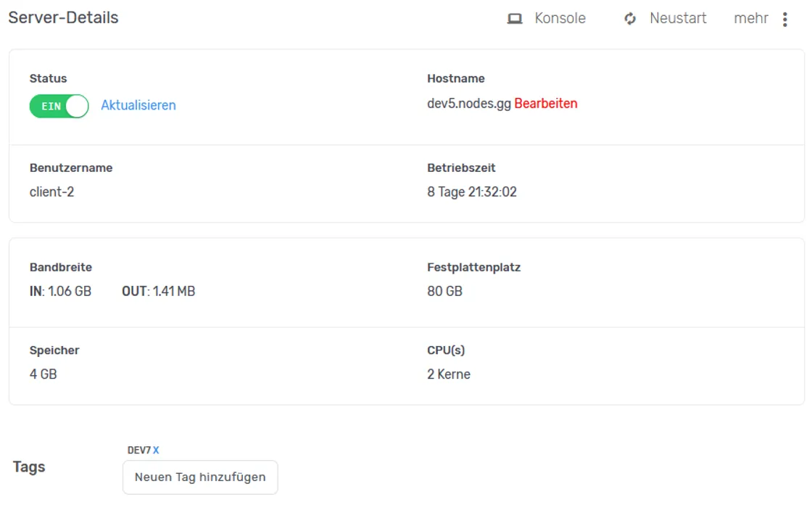Image resolution: width=812 pixels, height=505 pixels.
Task: Click the 2 Kerne CPU value
Action: pos(449,374)
